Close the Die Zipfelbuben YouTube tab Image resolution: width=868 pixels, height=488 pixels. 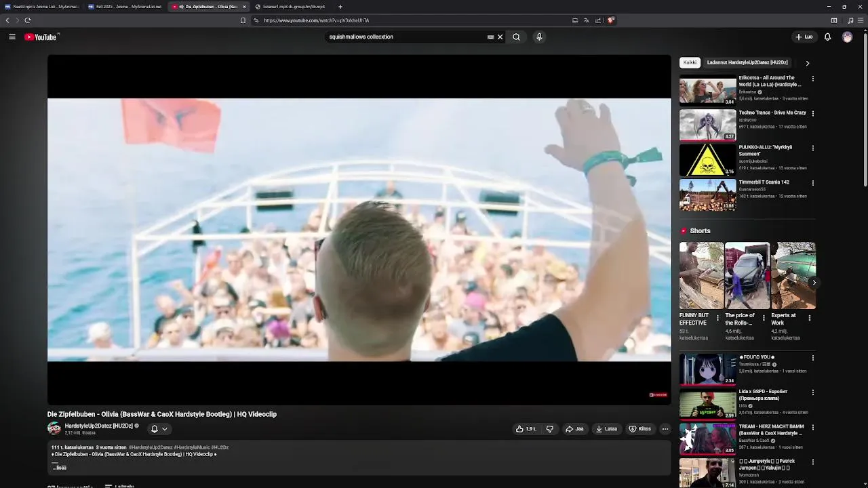coord(244,7)
